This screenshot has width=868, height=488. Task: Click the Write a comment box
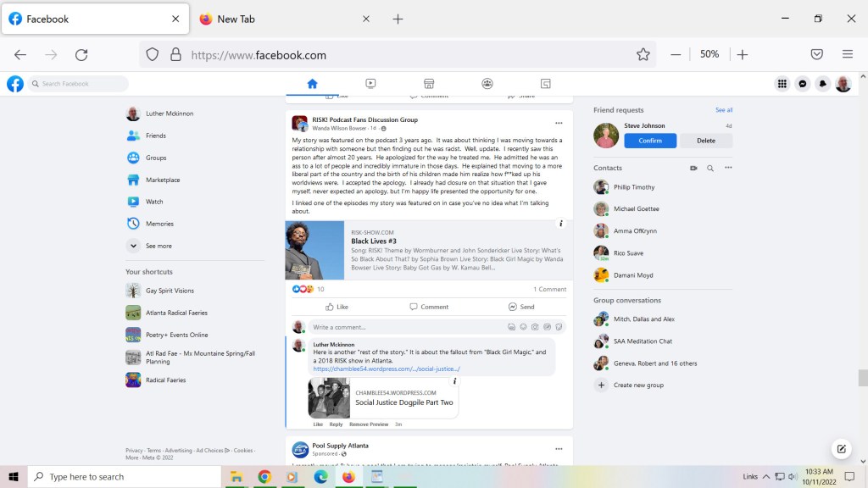coord(407,327)
